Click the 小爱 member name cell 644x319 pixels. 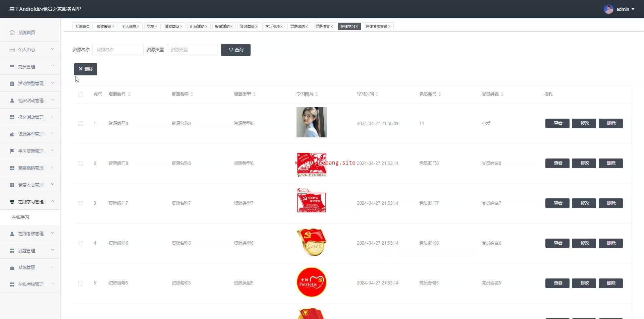[486, 123]
